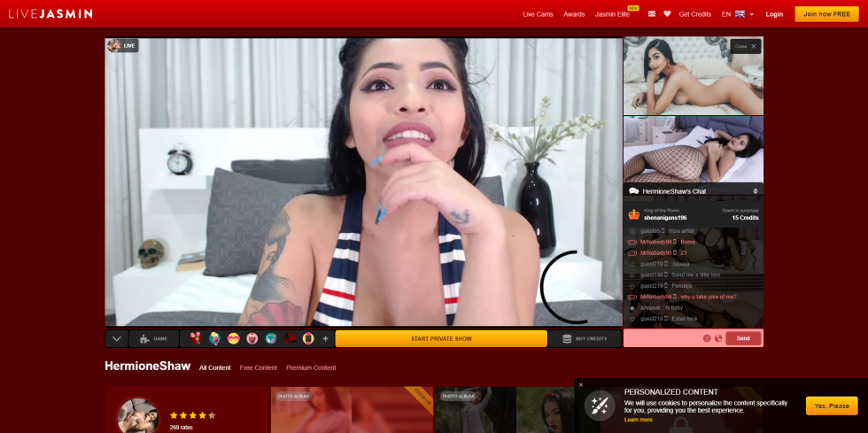Screen dimensions: 868x433
Task: Switch to Premium Content tab
Action: [311, 367]
